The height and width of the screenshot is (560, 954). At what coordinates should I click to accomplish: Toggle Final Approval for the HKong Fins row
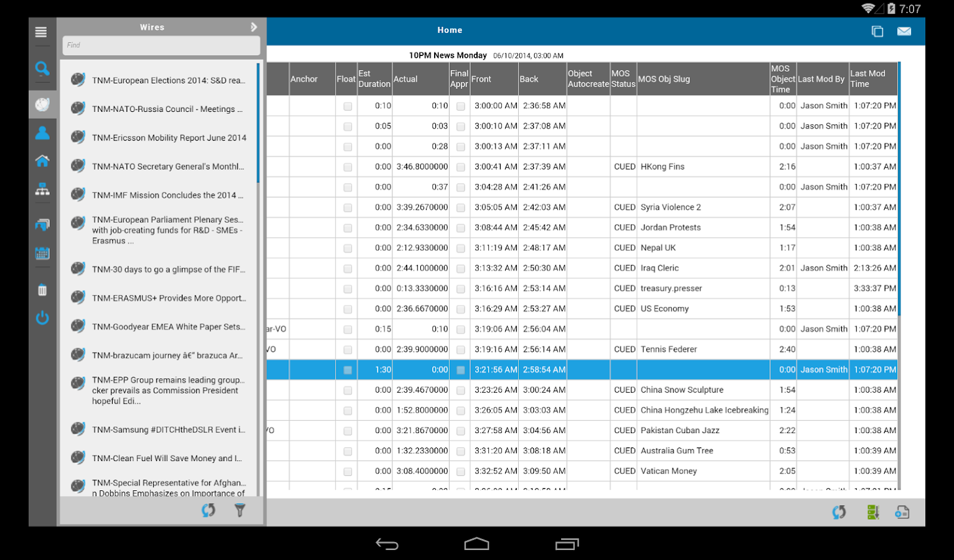[460, 167]
